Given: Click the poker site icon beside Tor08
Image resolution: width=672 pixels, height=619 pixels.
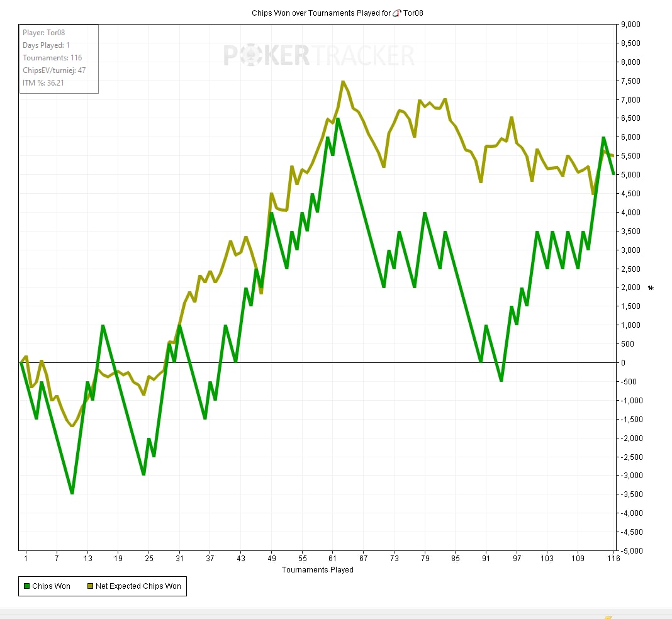Looking at the screenshot, I should coord(396,13).
